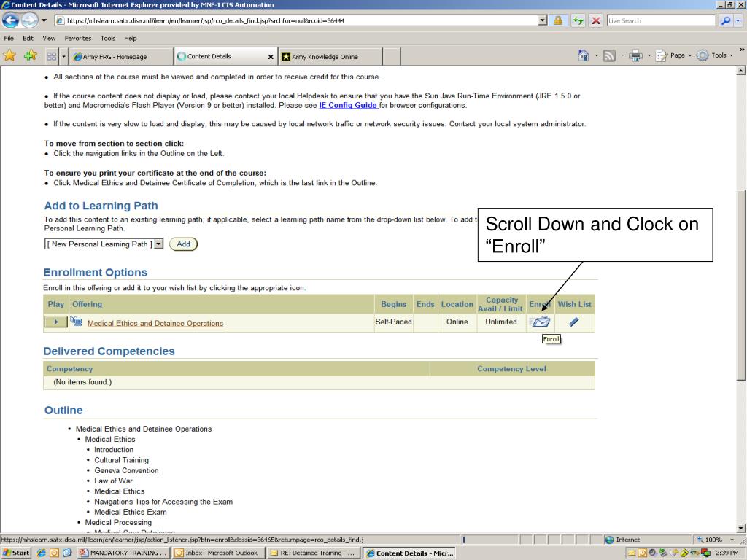Open Medical Ethics and Detainee Operations link
Viewport: 747px width, 560px height.
tap(155, 323)
